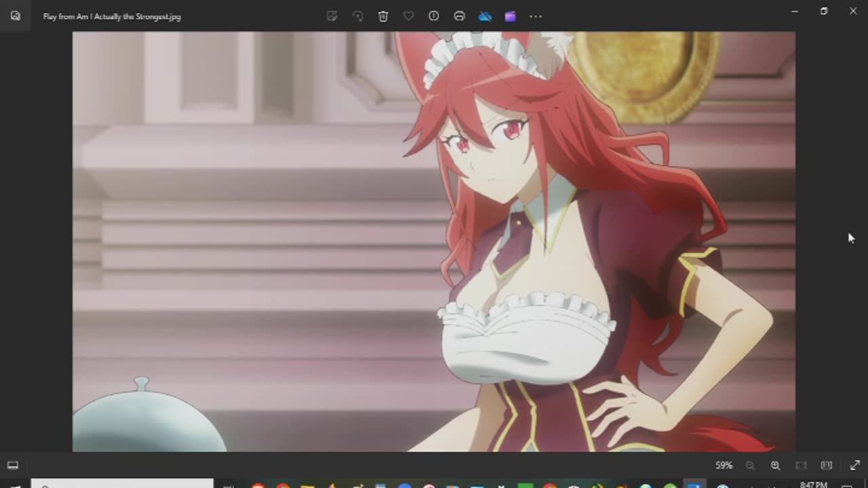Image resolution: width=868 pixels, height=488 pixels.
Task: Click the file name in the title bar
Action: click(112, 16)
